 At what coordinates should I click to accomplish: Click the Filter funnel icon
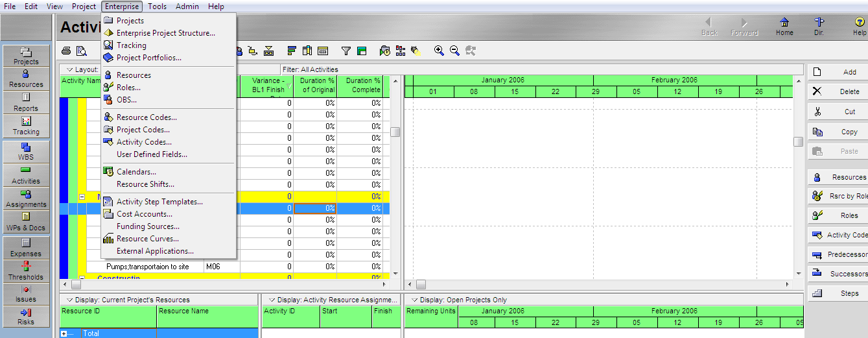click(346, 51)
